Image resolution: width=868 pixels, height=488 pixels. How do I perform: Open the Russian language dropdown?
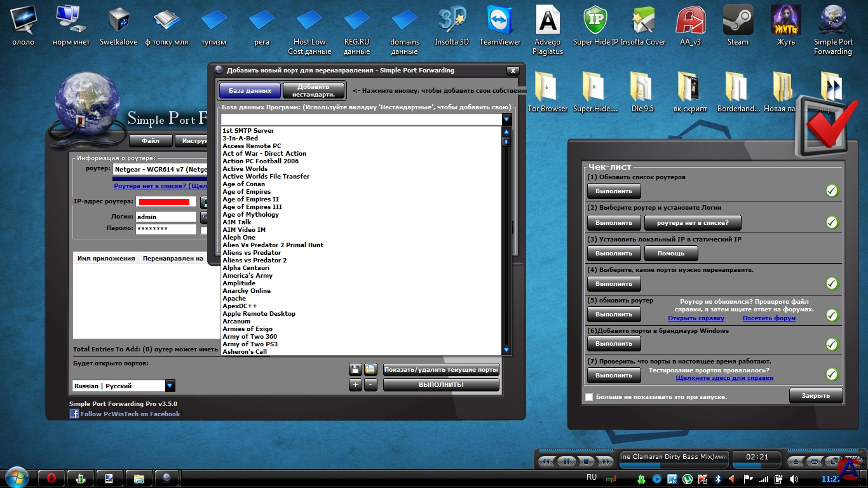pos(170,386)
